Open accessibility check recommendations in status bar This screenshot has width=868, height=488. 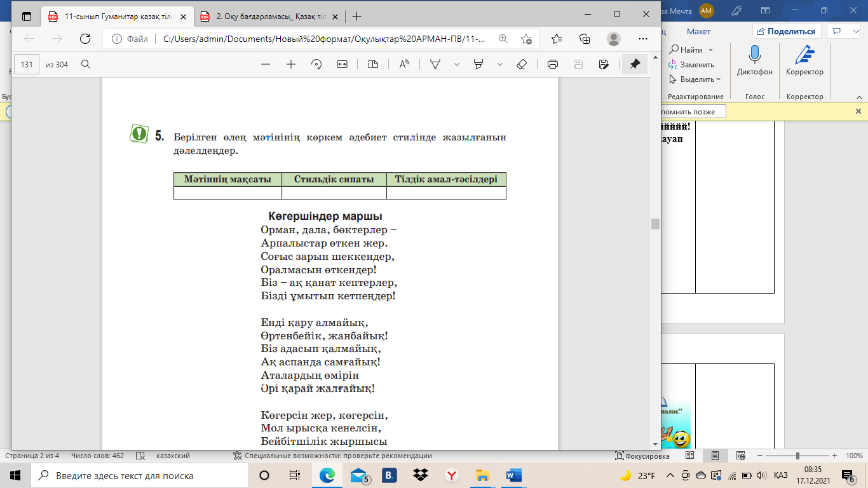(332, 456)
